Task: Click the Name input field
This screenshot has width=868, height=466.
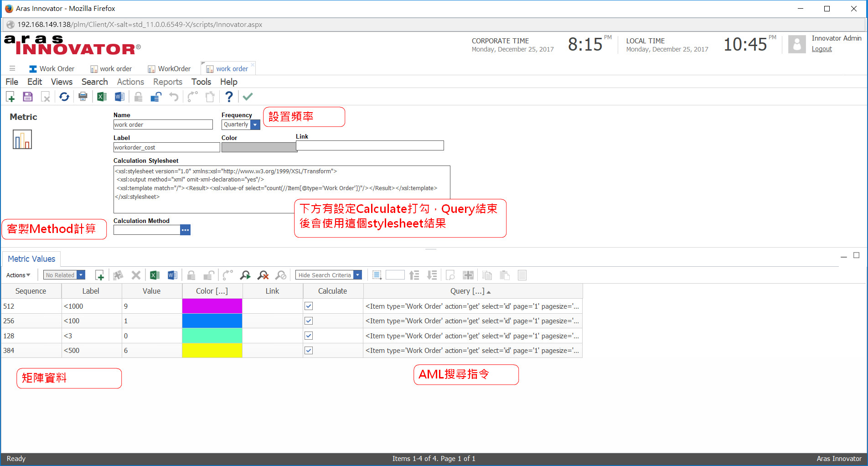Action: (x=163, y=124)
